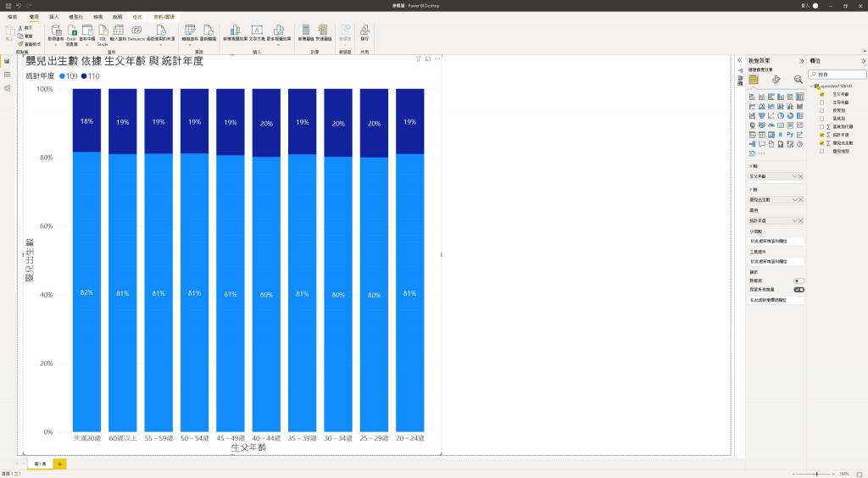Uncheck the 嬰兒出生數 field checkbox
Viewport: 868px width, 478px height.
[x=821, y=142]
